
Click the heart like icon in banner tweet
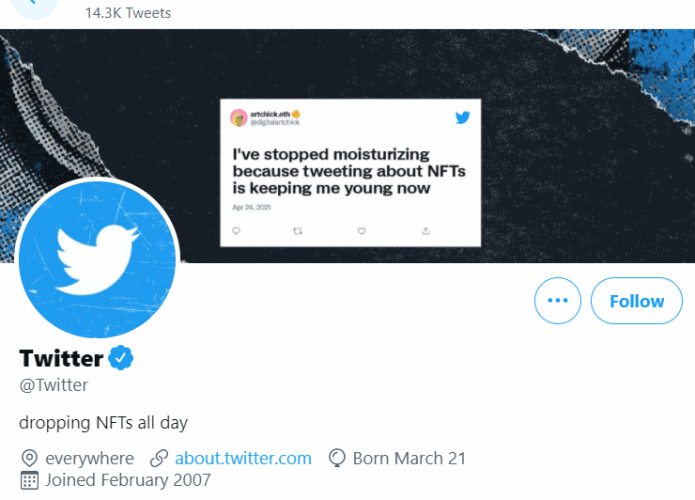pyautogui.click(x=362, y=230)
